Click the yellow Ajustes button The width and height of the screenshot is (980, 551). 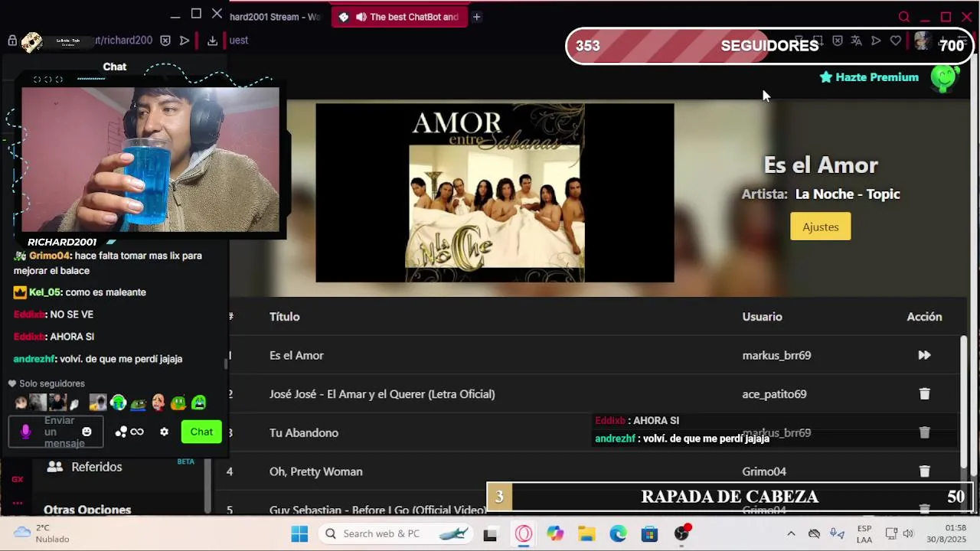pos(820,227)
